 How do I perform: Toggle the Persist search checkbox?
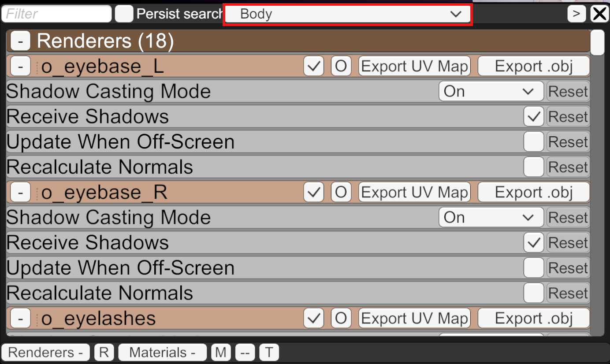[124, 14]
